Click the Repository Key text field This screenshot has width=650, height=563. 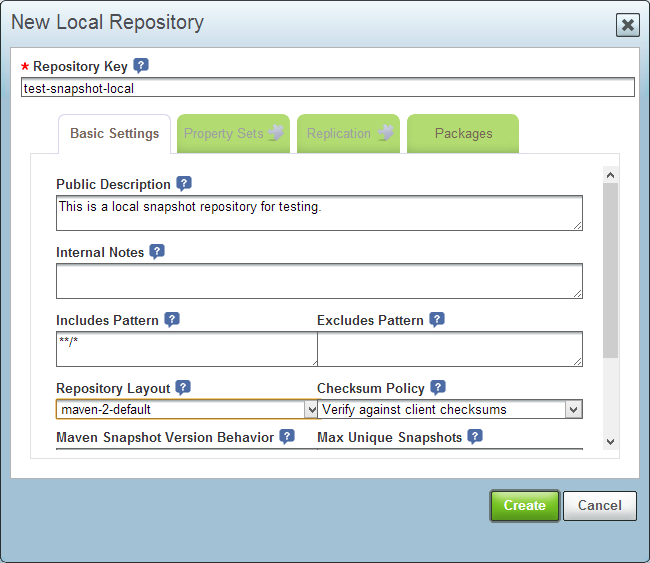[327, 88]
